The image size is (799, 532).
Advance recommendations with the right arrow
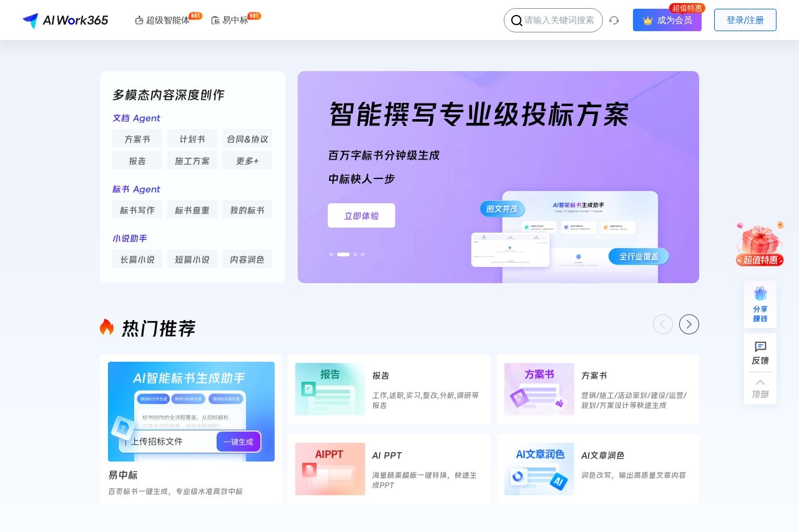(689, 324)
